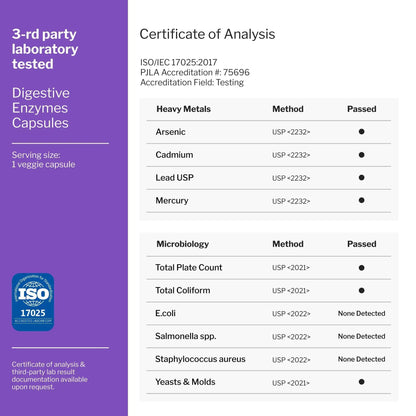Click the Arsenic USP <2232> method
416x416 pixels.
pyautogui.click(x=291, y=132)
